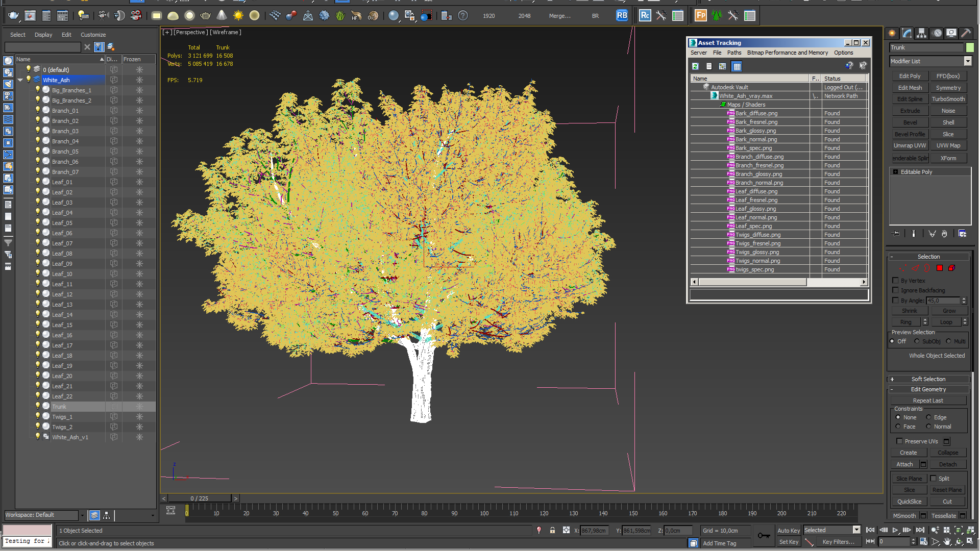The image size is (980, 551).
Task: Click the grass scatter toolbar icon
Action: click(x=340, y=16)
